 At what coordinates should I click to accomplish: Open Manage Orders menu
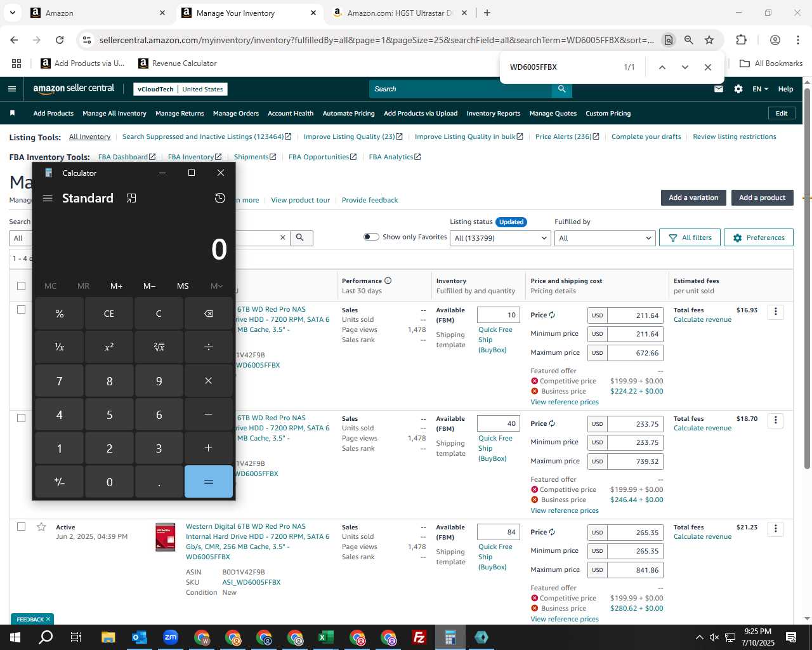(236, 113)
